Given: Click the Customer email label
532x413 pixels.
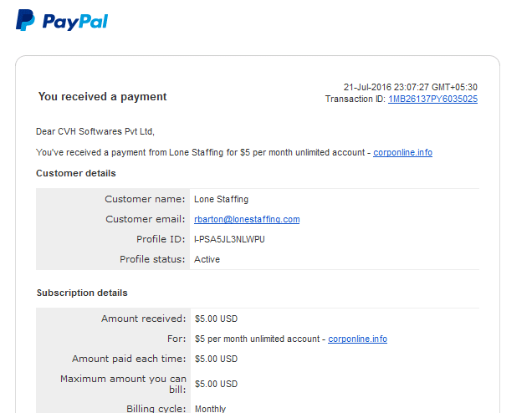Looking at the screenshot, I should (x=145, y=219).
